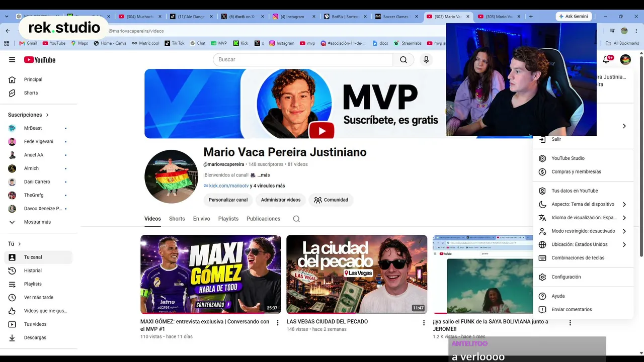The height and width of the screenshot is (362, 644).
Task: Switch to the Playlists channel tab
Action: pos(228,219)
